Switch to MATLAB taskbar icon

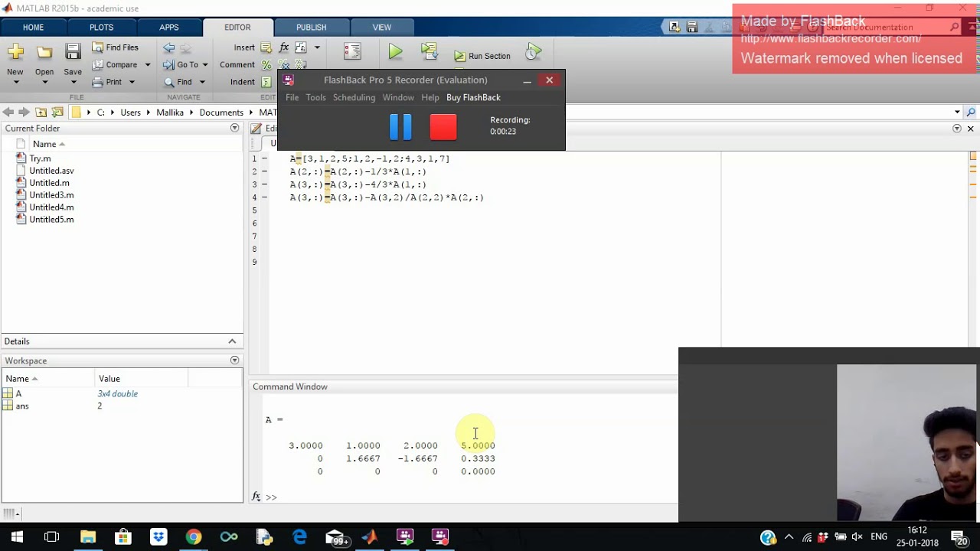coord(370,536)
